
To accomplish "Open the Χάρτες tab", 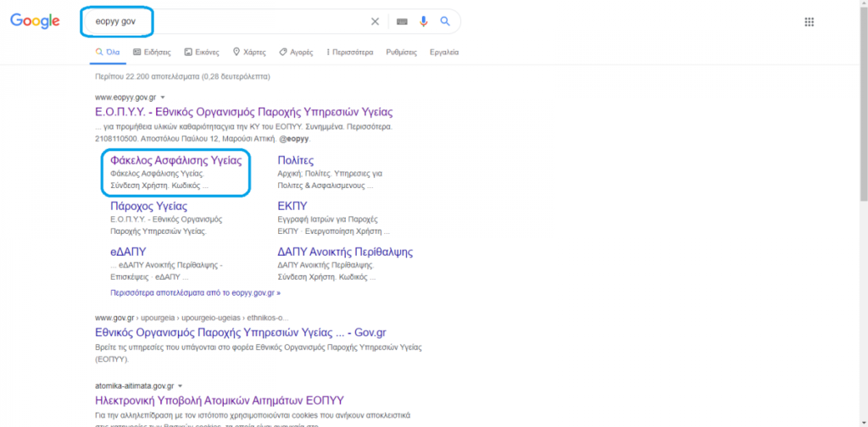I will pyautogui.click(x=249, y=53).
